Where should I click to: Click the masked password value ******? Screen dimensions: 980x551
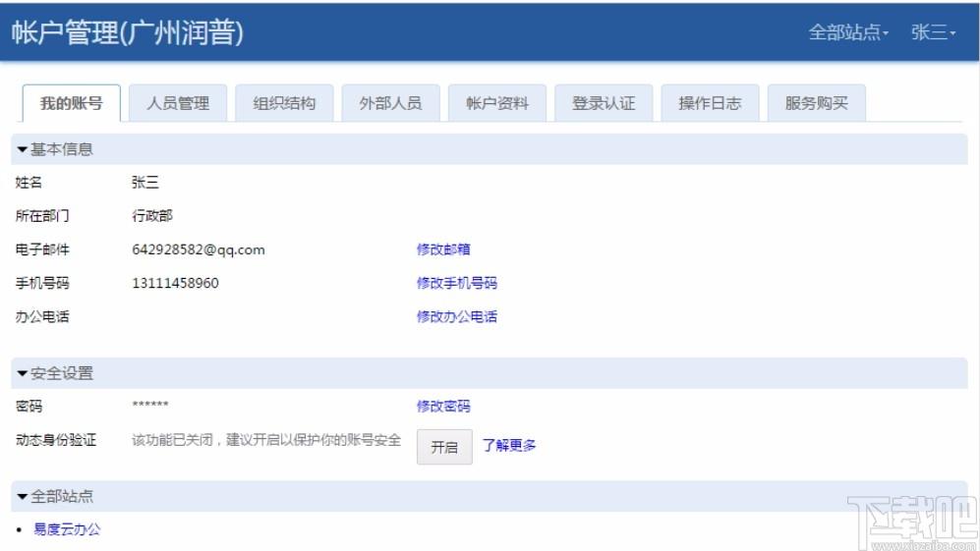(x=150, y=405)
